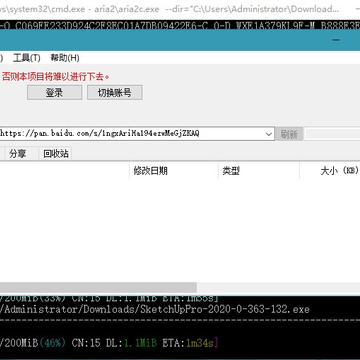Click the greyed 刷新 button
Viewport: 360px width, 360px height.
289,134
